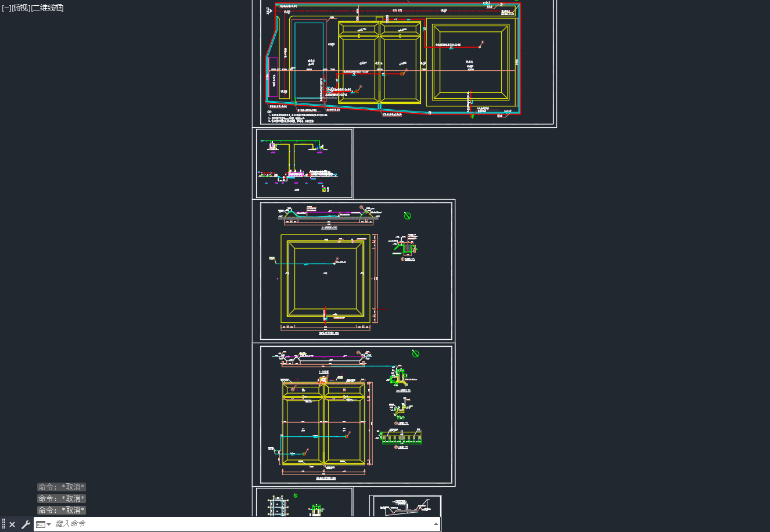Image resolution: width=770 pixels, height=532 pixels.
Task: Open recent commands list icon
Action: point(44,524)
